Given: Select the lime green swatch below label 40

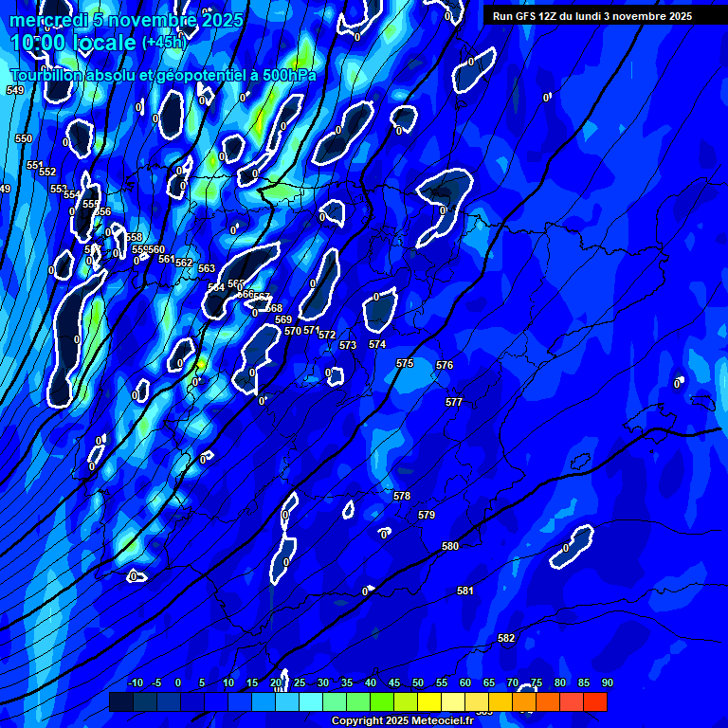Looking at the screenshot, I should (x=381, y=702).
